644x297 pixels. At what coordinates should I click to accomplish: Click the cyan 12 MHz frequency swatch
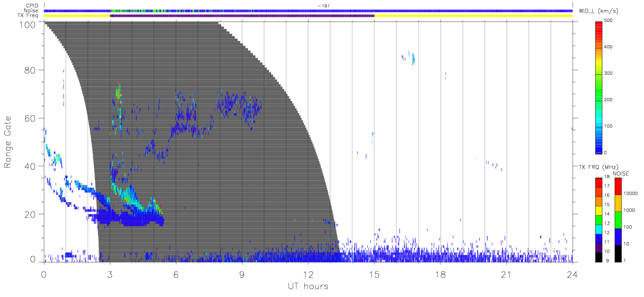(599, 229)
